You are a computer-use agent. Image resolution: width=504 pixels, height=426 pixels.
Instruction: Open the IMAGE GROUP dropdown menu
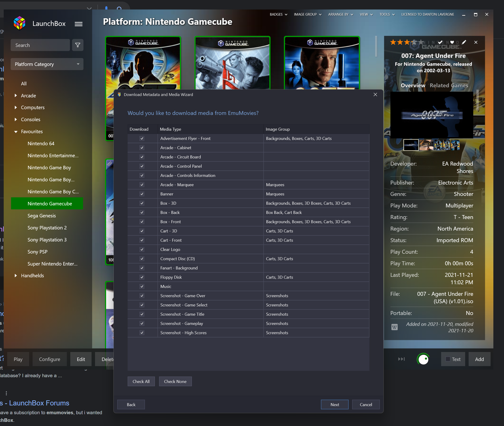pos(308,15)
